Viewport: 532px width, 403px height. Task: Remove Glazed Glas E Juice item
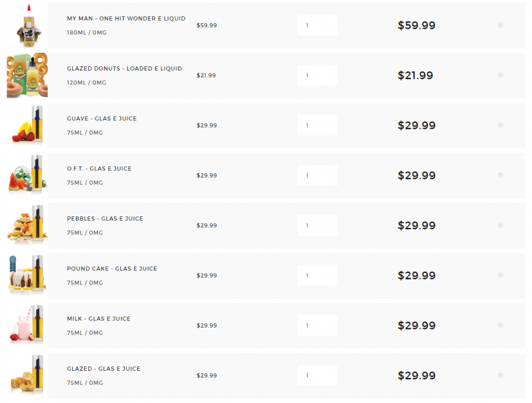500,375
